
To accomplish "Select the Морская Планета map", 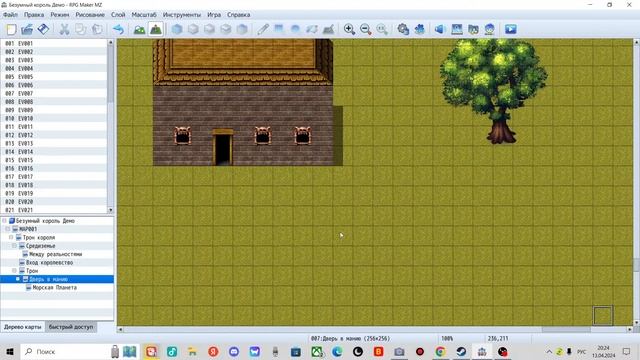I will pyautogui.click(x=54, y=287).
